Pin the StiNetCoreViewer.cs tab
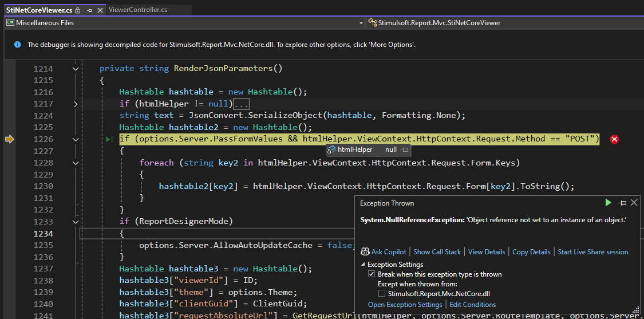 [89, 10]
